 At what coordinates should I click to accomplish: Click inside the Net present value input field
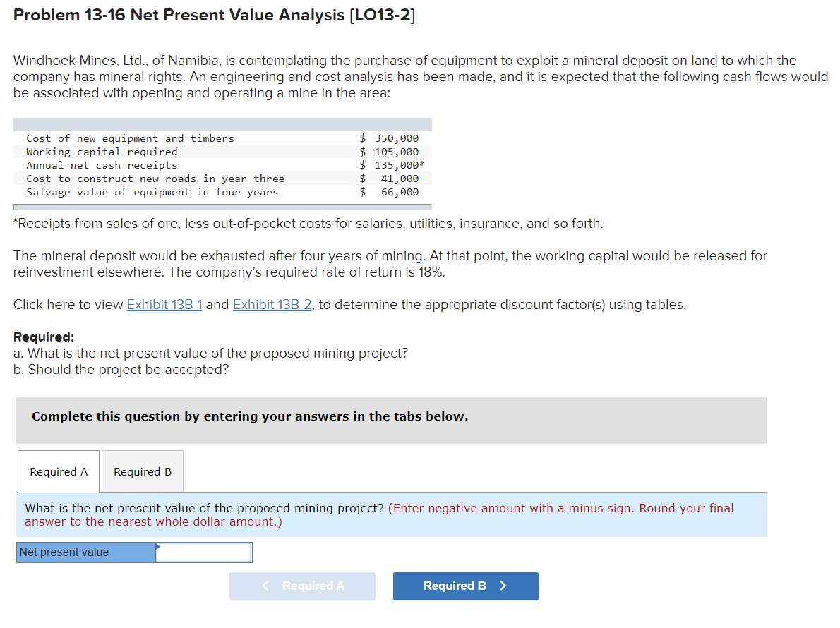pyautogui.click(x=203, y=552)
